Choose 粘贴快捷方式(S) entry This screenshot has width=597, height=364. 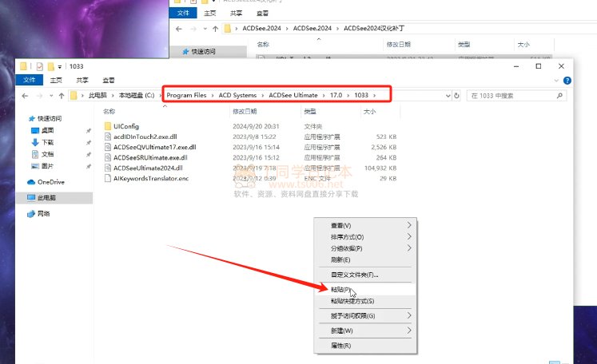coord(365,301)
